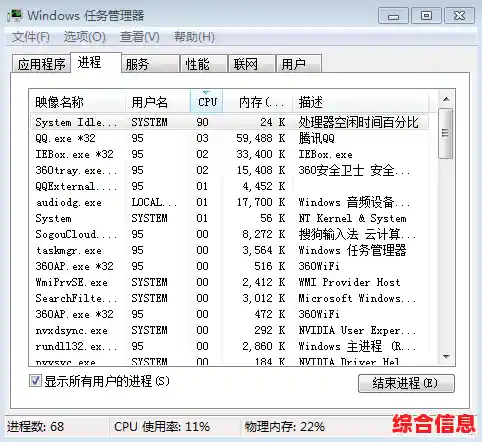The height and width of the screenshot is (442, 482).
Task: Select 360AP.exe *32 using 472 K
Action: [229, 314]
